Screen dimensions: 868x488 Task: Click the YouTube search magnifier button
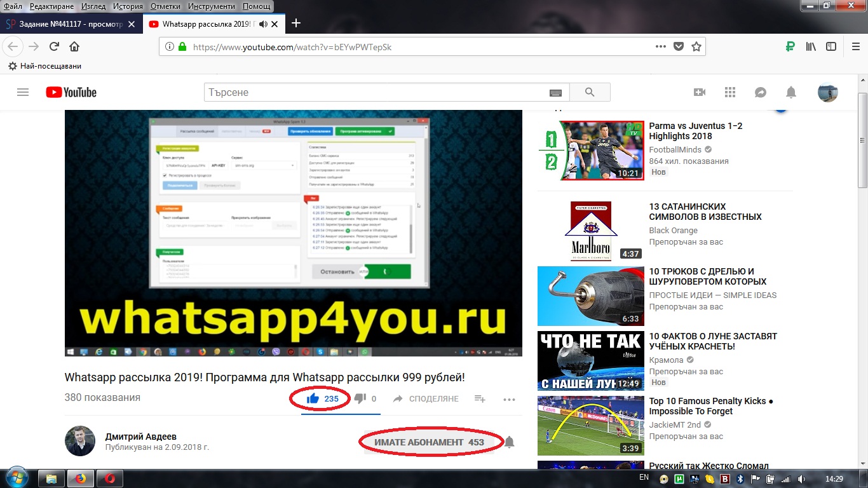[590, 92]
